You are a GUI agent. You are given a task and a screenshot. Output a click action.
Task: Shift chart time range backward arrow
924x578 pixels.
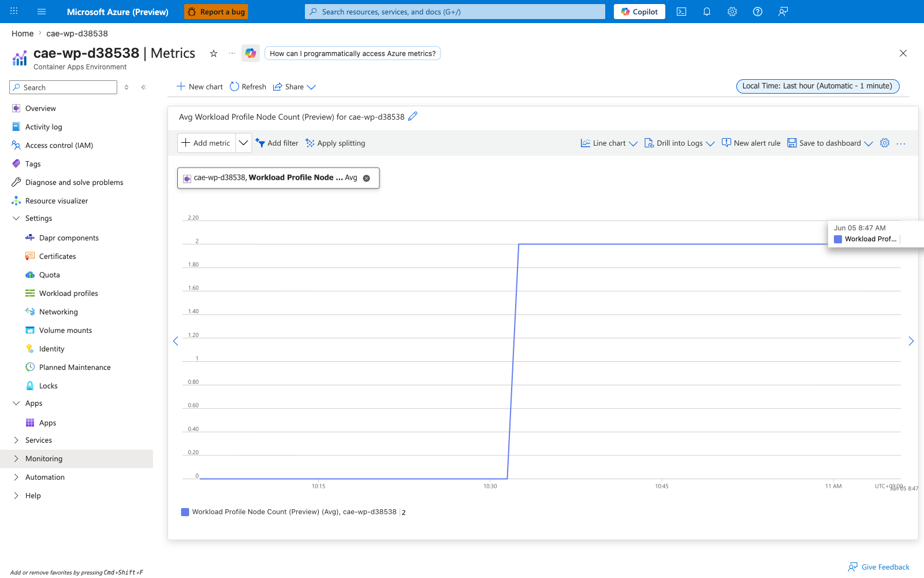(176, 341)
